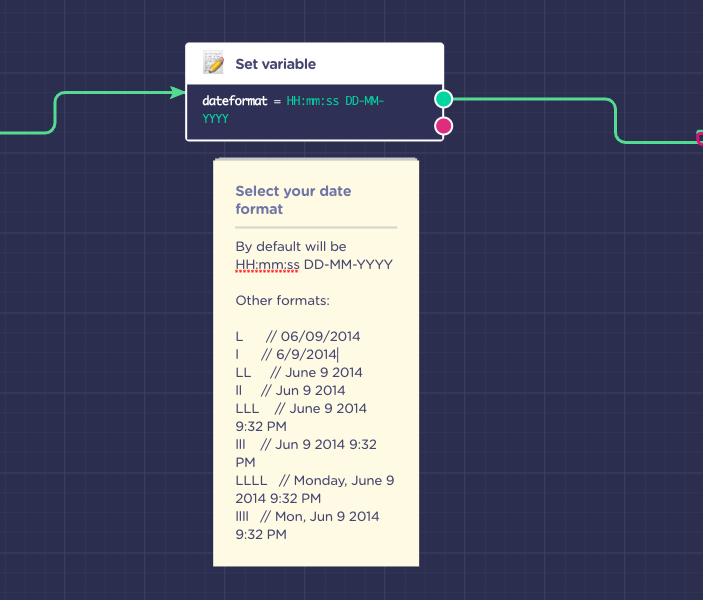Click the pink output connector dot
The width and height of the screenshot is (703, 600).
(443, 126)
